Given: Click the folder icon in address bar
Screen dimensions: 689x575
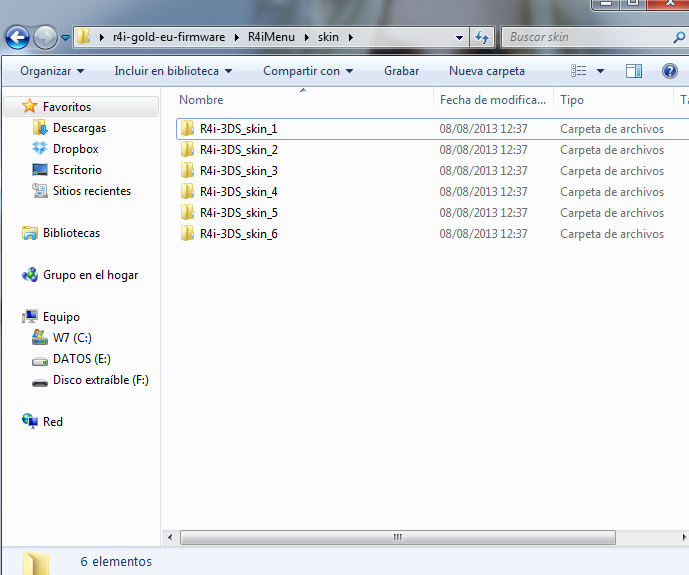Looking at the screenshot, I should click(83, 37).
